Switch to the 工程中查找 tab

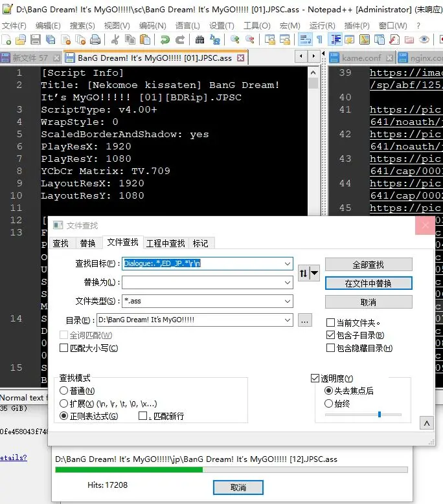pyautogui.click(x=165, y=243)
